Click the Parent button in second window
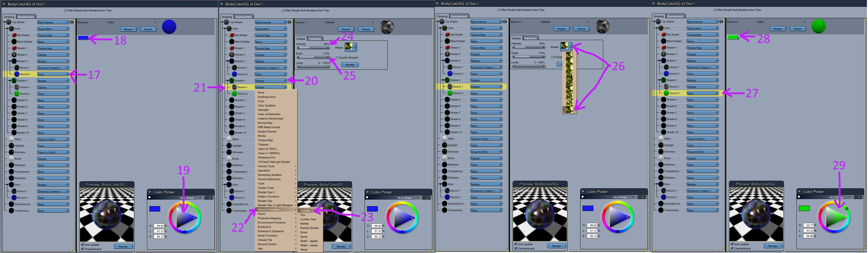Screen dimensions: 868x253 pyautogui.click(x=366, y=29)
